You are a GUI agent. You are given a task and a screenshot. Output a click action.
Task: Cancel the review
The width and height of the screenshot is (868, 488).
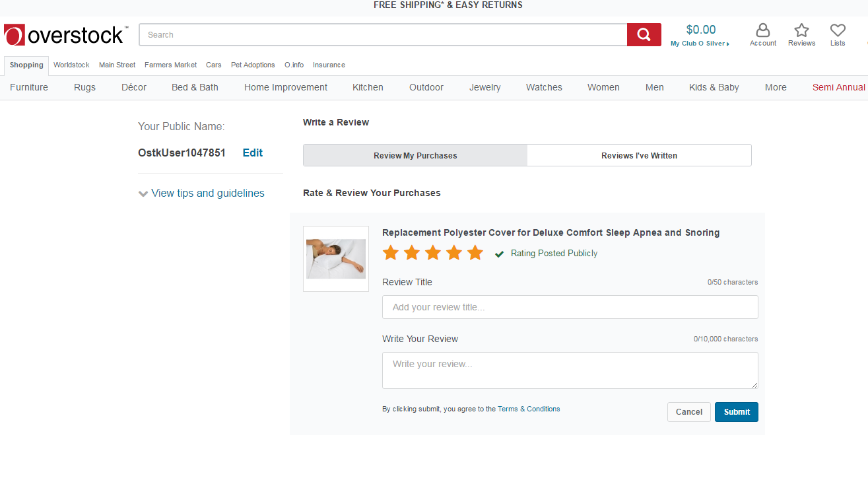point(688,412)
